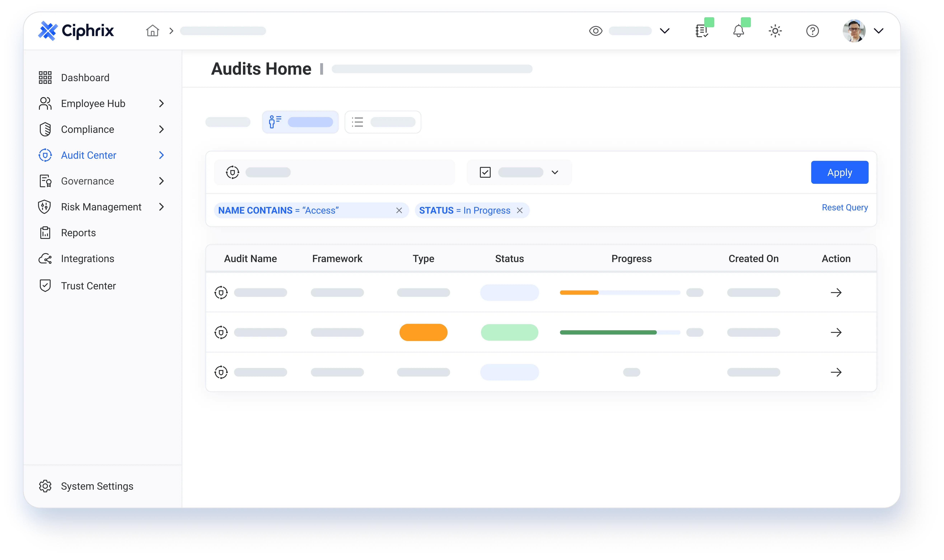Screen dimensions: 944x560
Task: Open third audit row arrow
Action: pyautogui.click(x=836, y=372)
